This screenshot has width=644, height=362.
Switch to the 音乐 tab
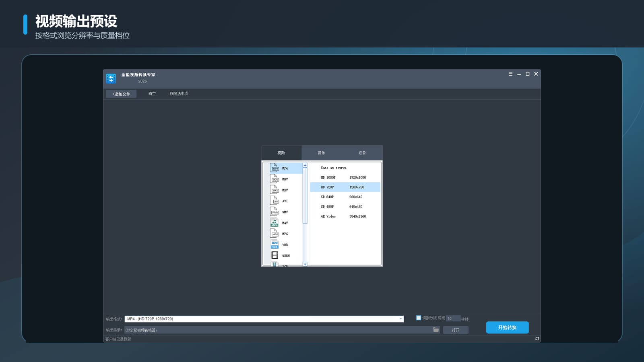[x=322, y=153]
